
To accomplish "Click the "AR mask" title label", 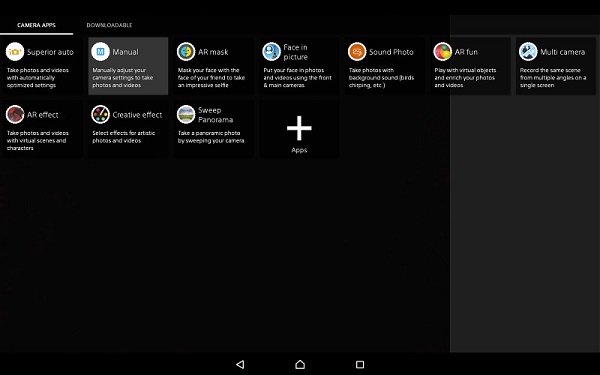I will pyautogui.click(x=213, y=52).
